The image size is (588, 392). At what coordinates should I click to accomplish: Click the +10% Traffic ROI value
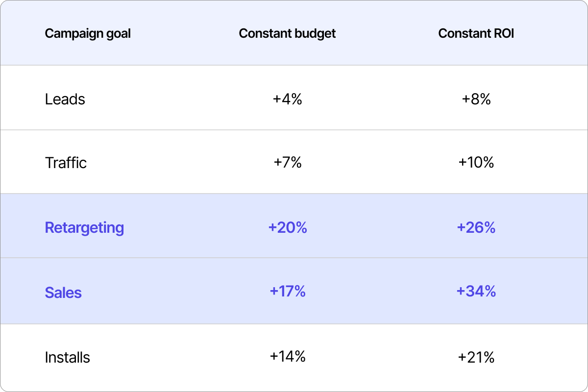476,163
